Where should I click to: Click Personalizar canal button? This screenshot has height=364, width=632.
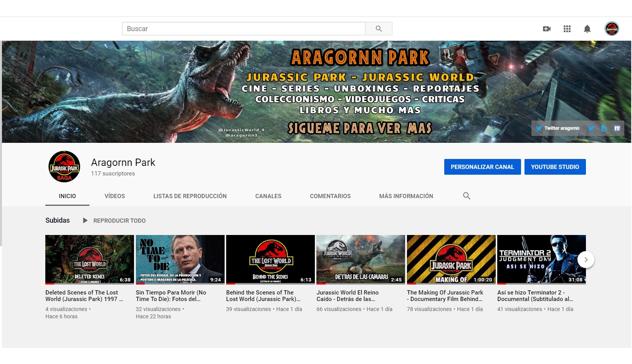coord(482,167)
